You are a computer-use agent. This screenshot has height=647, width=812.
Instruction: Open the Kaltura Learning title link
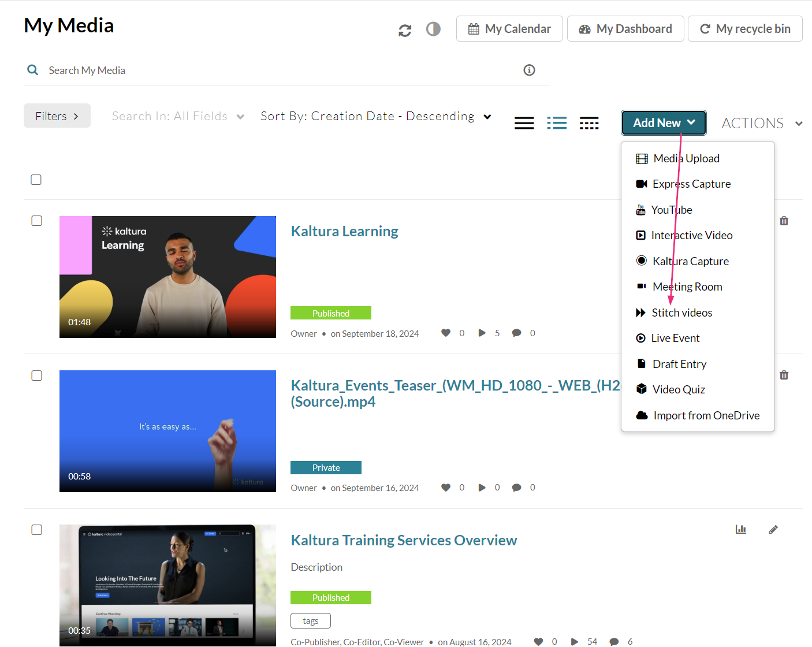coord(344,231)
